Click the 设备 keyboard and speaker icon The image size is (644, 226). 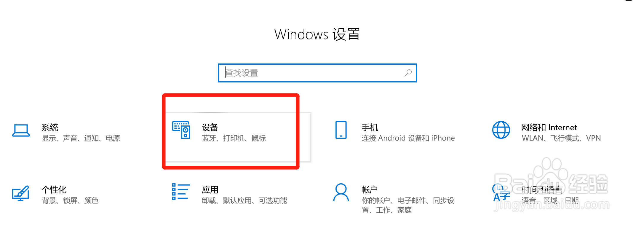point(181,130)
